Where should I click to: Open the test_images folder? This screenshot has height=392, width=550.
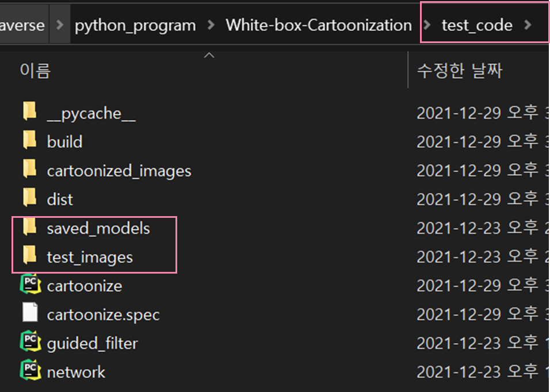[91, 256]
